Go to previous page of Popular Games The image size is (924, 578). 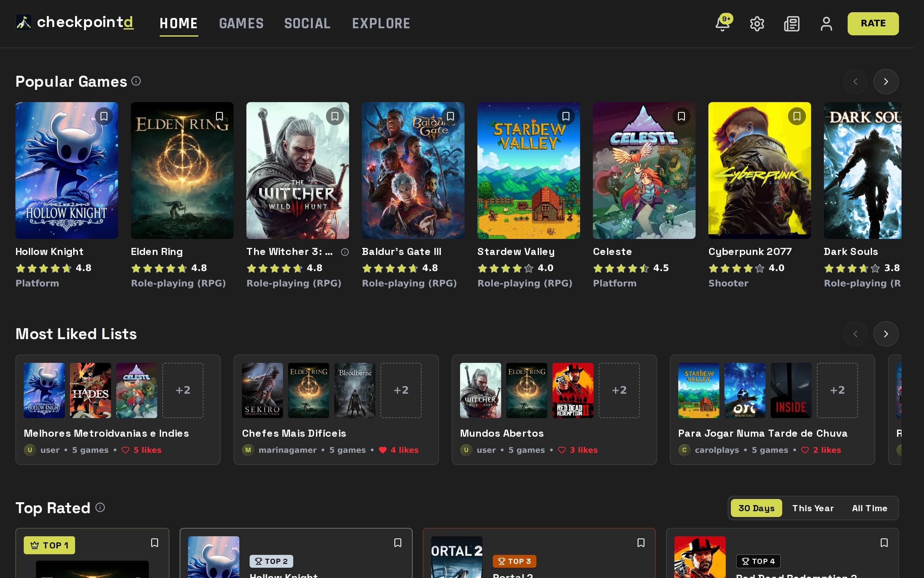(855, 82)
